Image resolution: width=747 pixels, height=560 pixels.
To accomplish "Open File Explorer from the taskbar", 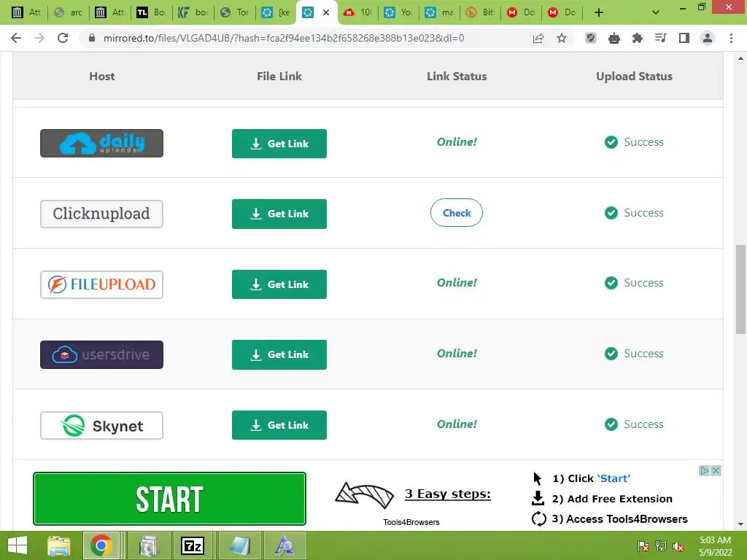I will [x=59, y=545].
